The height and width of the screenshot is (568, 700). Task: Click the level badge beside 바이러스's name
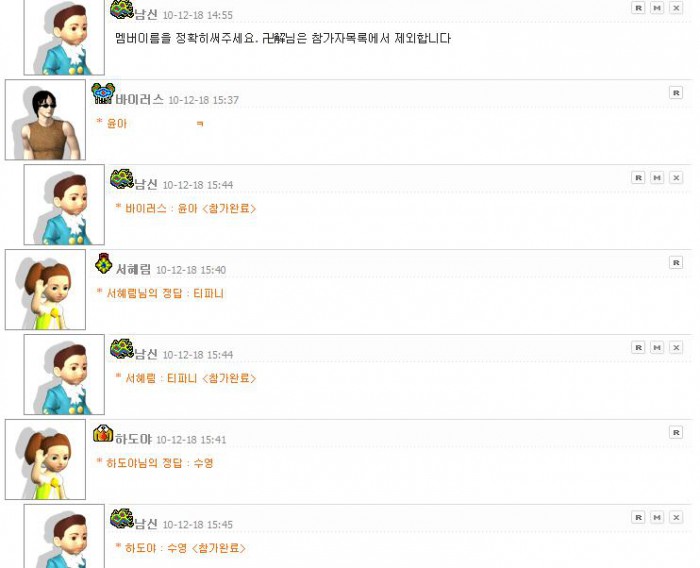103,94
